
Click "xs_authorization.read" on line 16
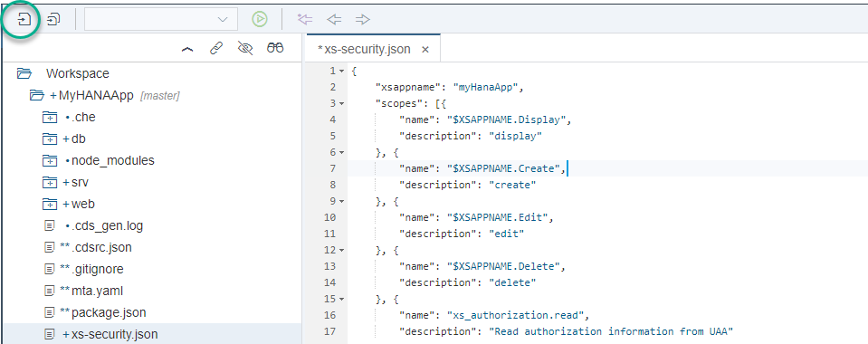point(515,315)
